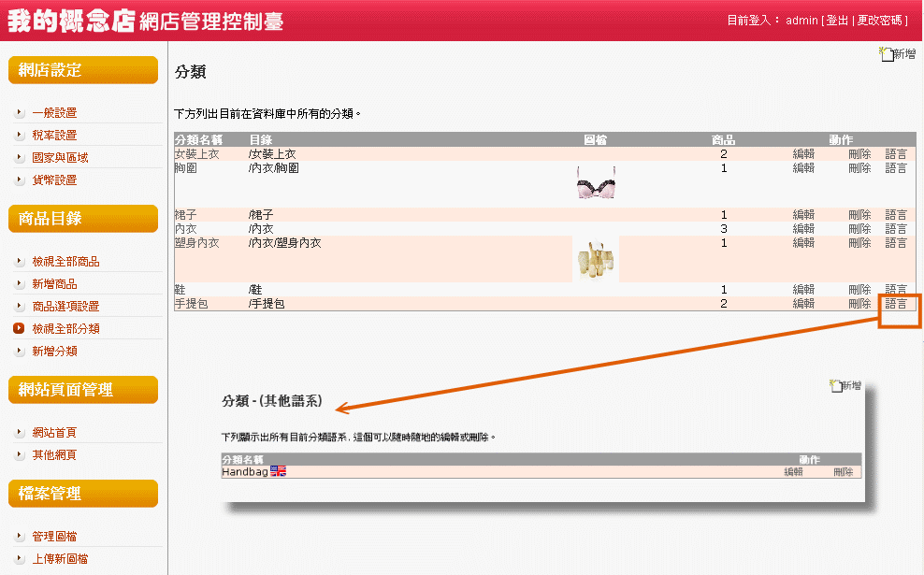Click the UK flag icon next to Handbag
This screenshot has height=575, width=924.
[278, 472]
